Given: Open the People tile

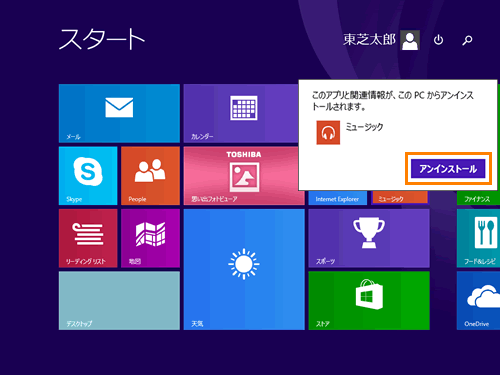Looking at the screenshot, I should pyautogui.click(x=150, y=176).
